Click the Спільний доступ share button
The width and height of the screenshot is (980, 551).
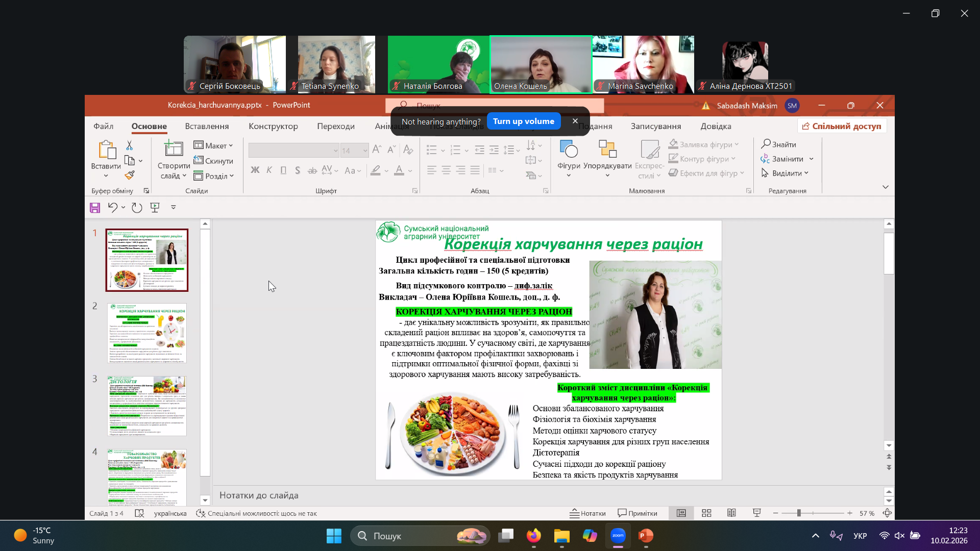tap(842, 126)
